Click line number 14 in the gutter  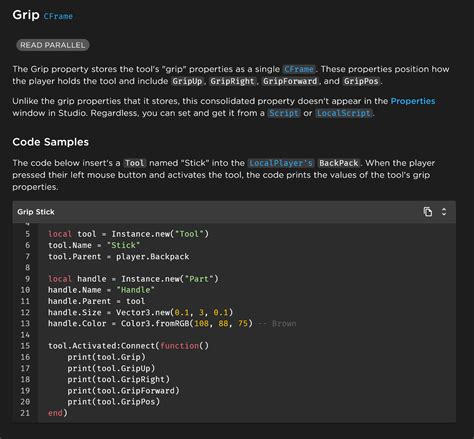[25, 335]
